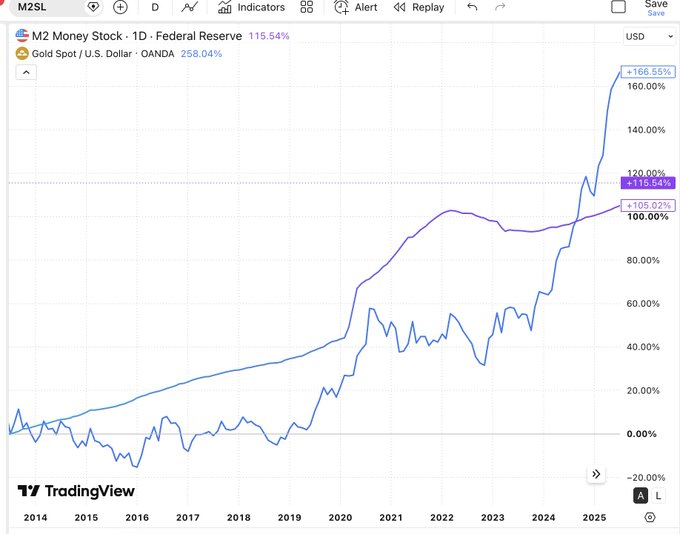Viewport: 680px width, 534px height.
Task: Click the diamond icon beside M2SL
Action: click(93, 7)
